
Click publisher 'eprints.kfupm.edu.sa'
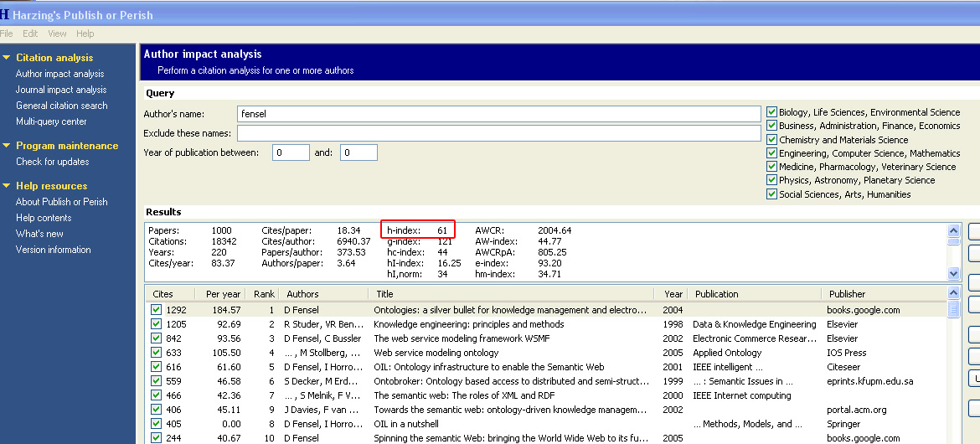(x=870, y=381)
